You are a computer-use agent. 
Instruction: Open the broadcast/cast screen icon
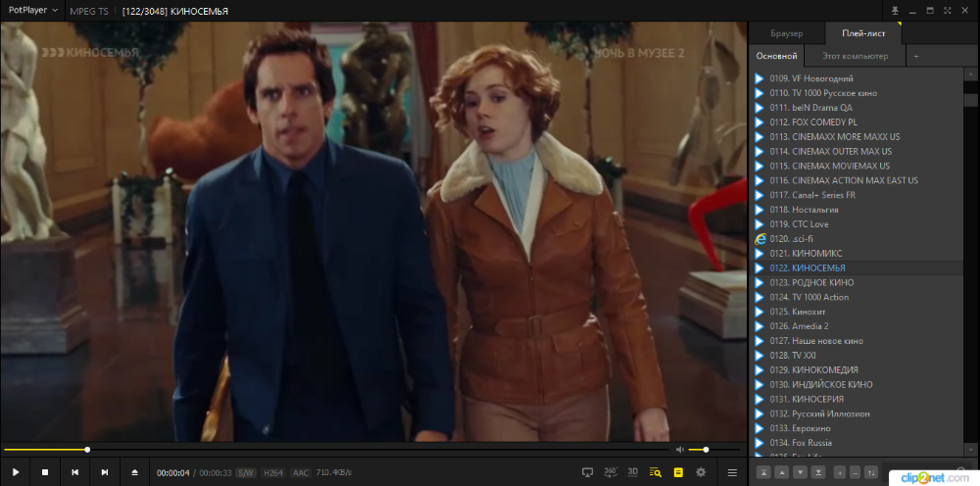pos(587,472)
